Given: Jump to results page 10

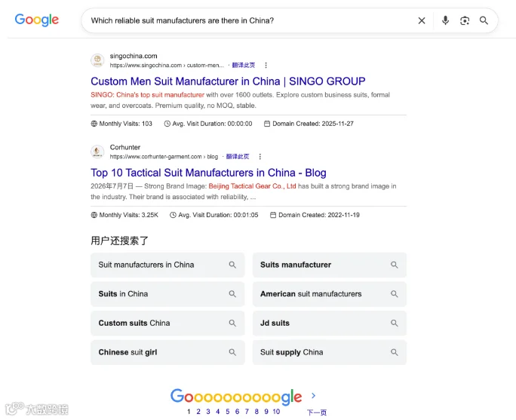Looking at the screenshot, I should tap(276, 412).
